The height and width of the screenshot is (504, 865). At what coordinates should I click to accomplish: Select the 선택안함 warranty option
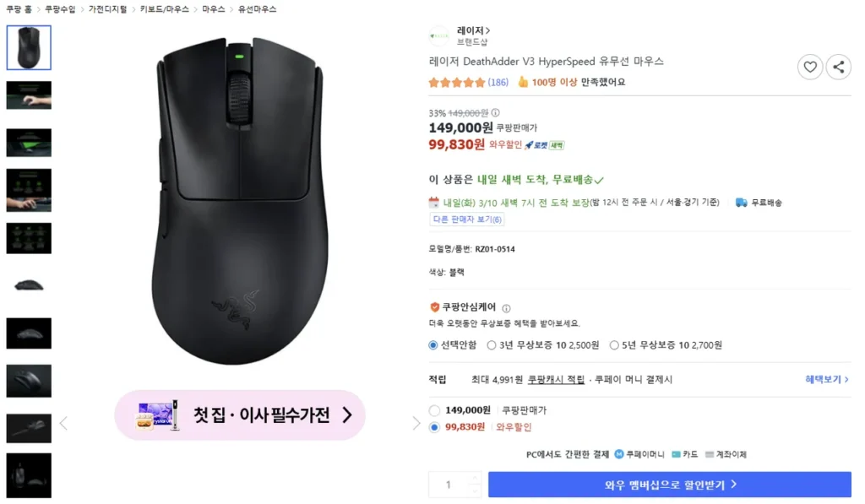pyautogui.click(x=432, y=344)
